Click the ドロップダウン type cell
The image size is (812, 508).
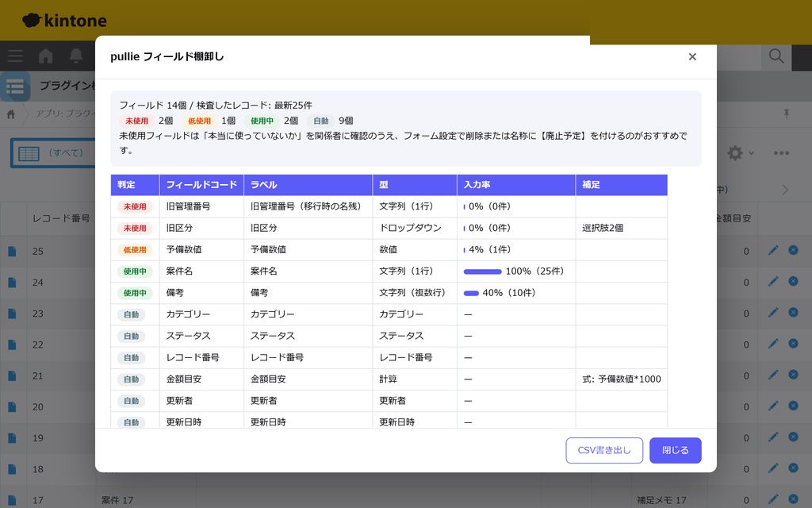click(415, 229)
